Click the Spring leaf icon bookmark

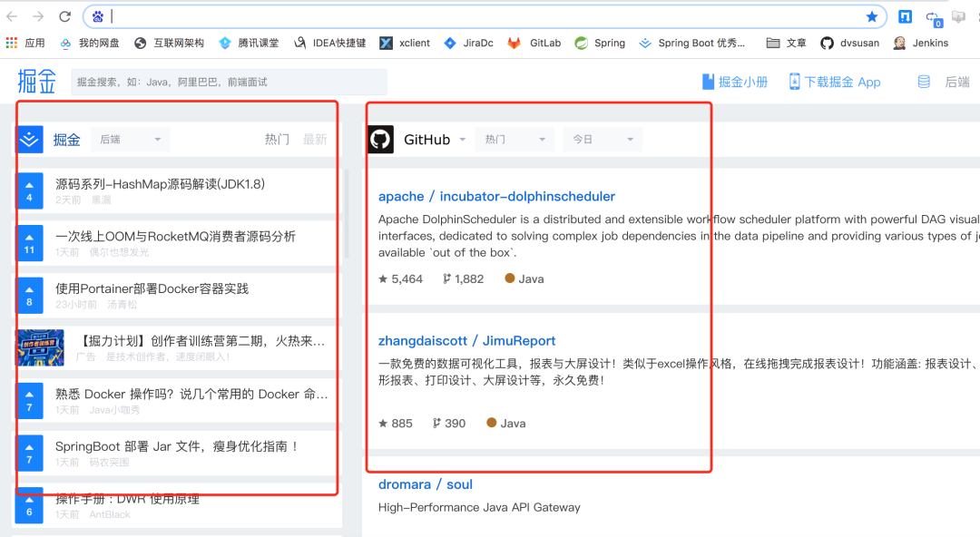pyautogui.click(x=582, y=44)
